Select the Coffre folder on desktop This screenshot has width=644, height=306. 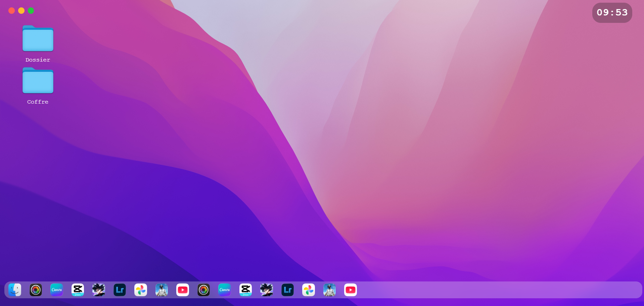(38, 81)
